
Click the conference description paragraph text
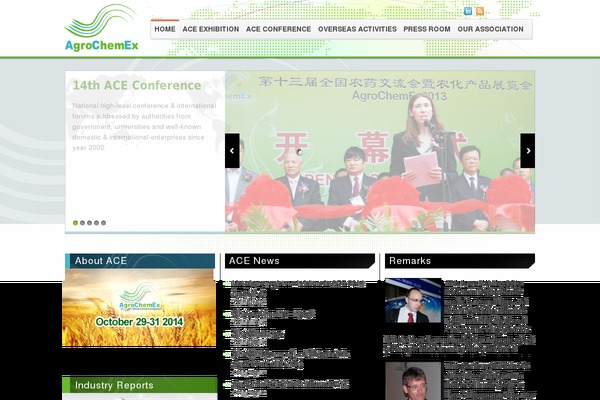(144, 127)
